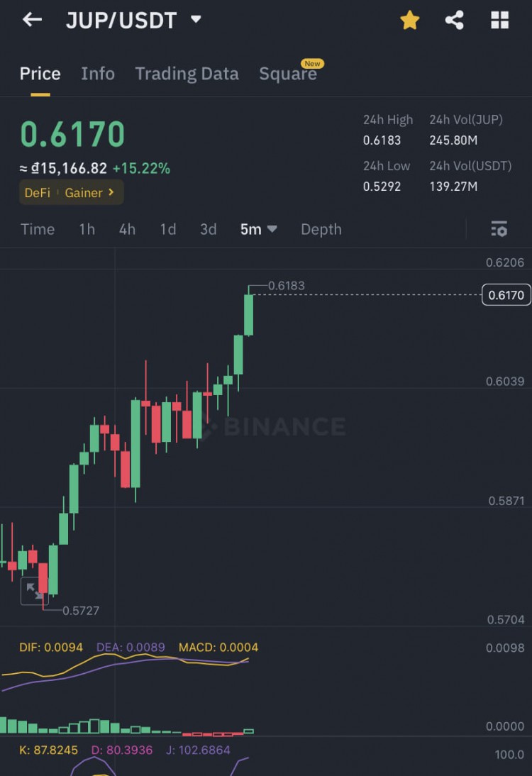The width and height of the screenshot is (532, 776).
Task: Select the 3d chart interval
Action: [x=209, y=229]
